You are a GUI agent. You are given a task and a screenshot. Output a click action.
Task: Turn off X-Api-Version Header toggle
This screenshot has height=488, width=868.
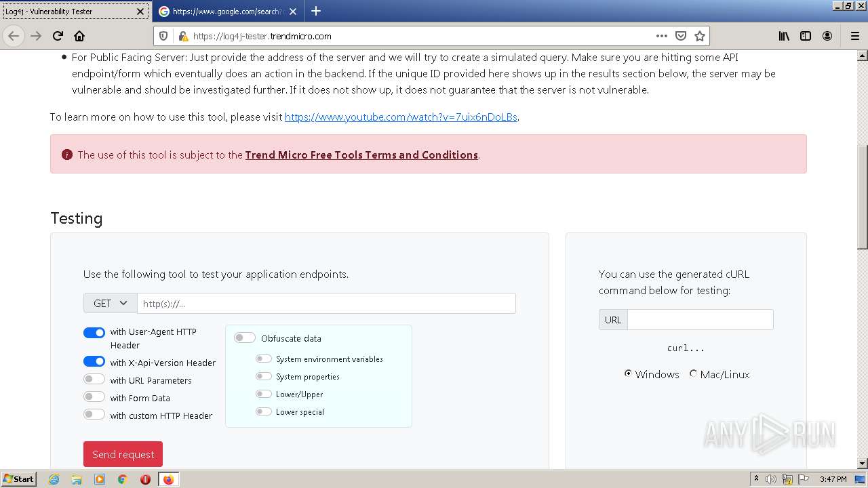click(x=94, y=362)
